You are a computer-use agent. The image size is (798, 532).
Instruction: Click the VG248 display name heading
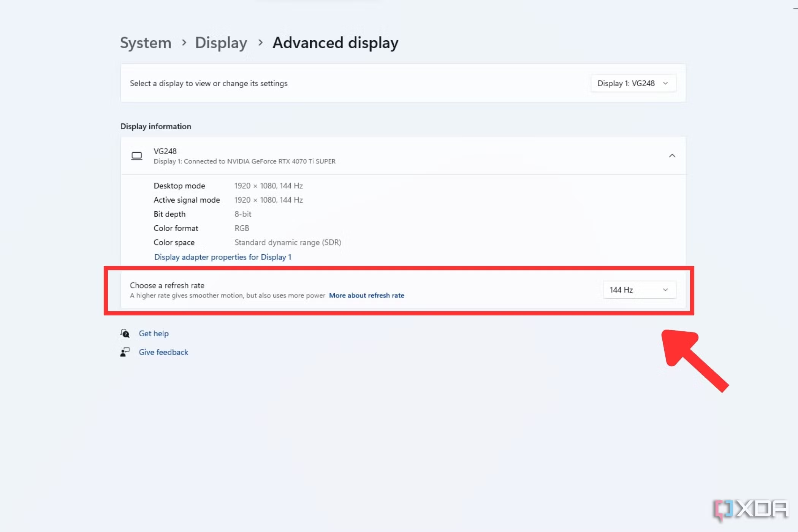point(165,151)
